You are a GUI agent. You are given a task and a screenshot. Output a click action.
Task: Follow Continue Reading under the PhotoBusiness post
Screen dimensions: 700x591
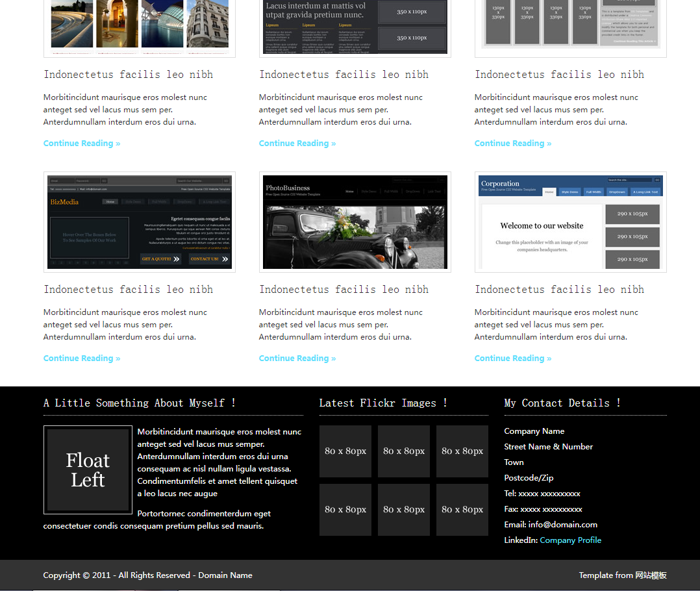[x=297, y=358]
